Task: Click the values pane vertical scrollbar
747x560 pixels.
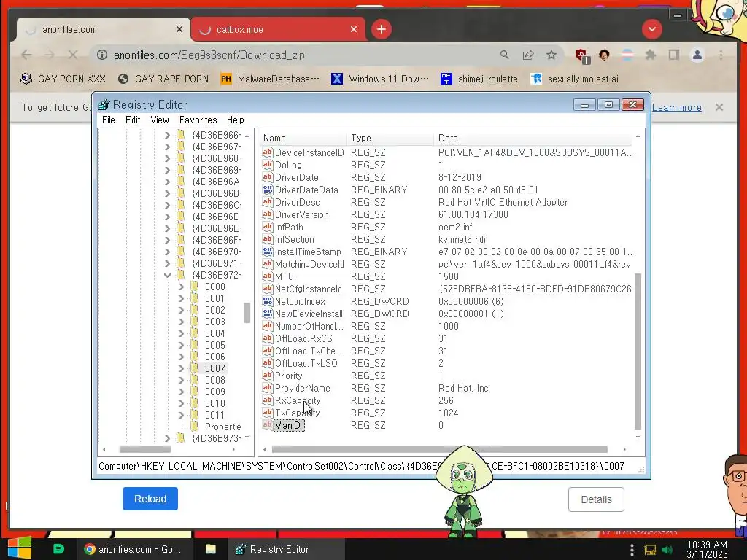Action: coord(638,351)
